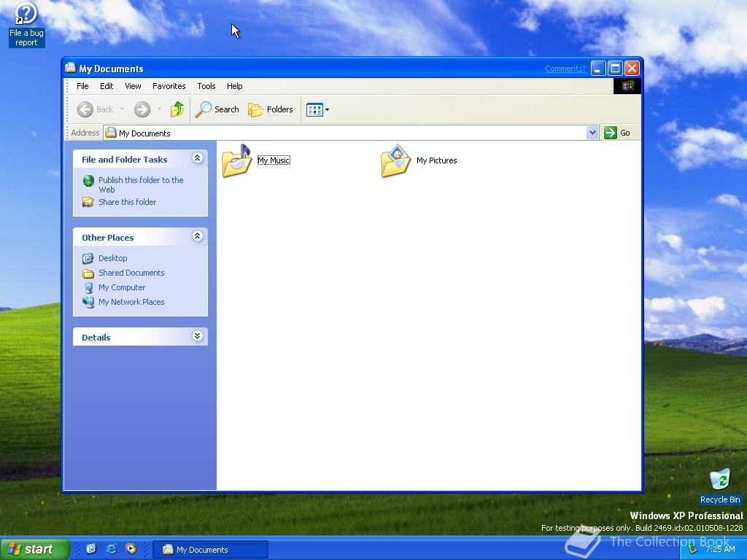The image size is (747, 560).
Task: Maximize the My Documents window
Action: [x=615, y=69]
